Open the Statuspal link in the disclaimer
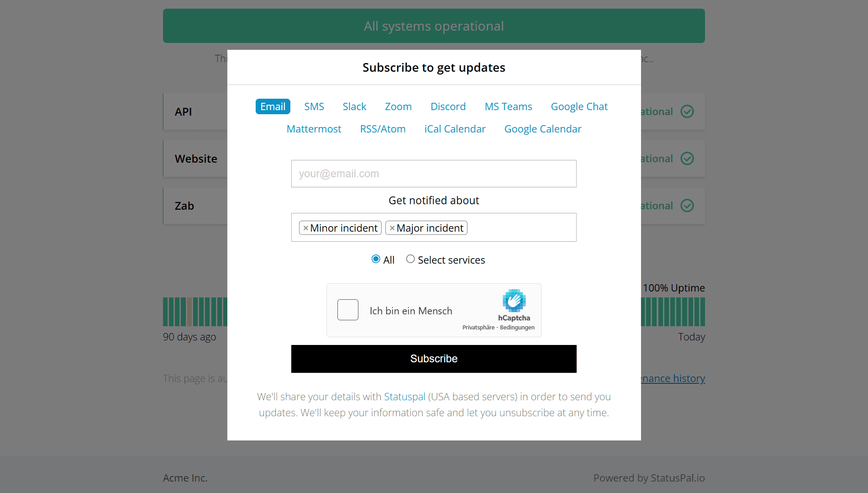This screenshot has height=493, width=868. point(404,397)
